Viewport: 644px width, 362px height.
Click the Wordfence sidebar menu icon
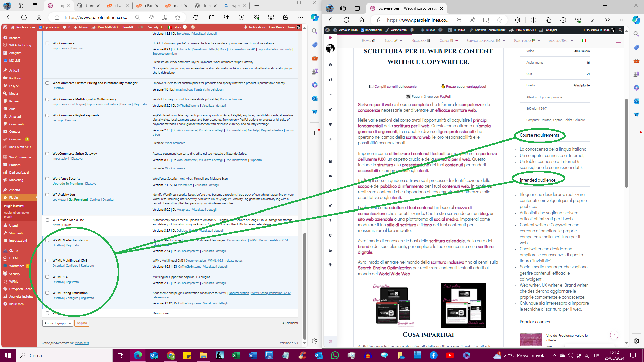click(x=5, y=266)
